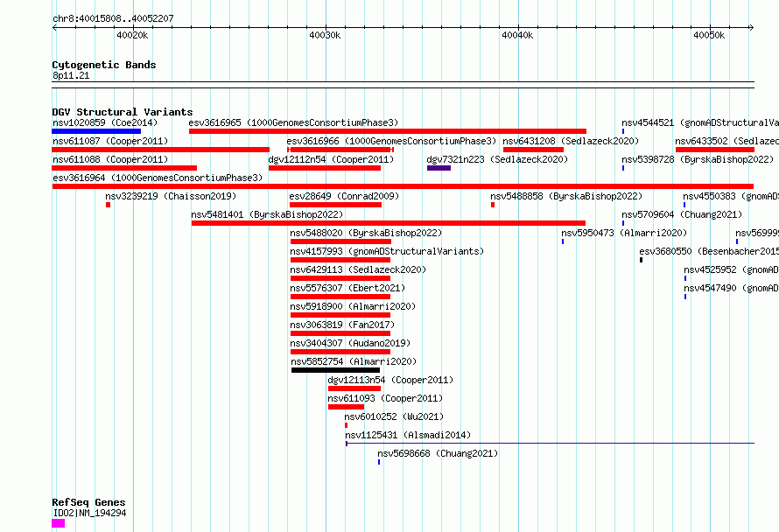Click the dgv12112n54 (Cooper2011) label
779x532 pixels.
[x=331, y=159]
